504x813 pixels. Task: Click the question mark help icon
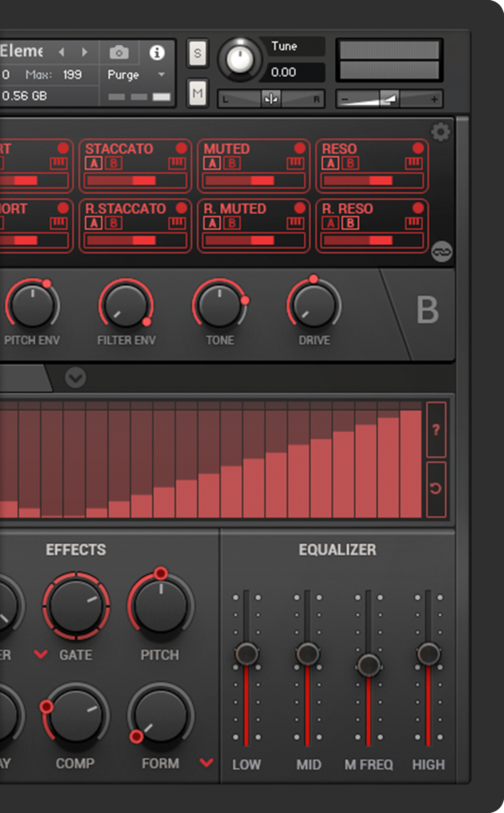[x=436, y=430]
